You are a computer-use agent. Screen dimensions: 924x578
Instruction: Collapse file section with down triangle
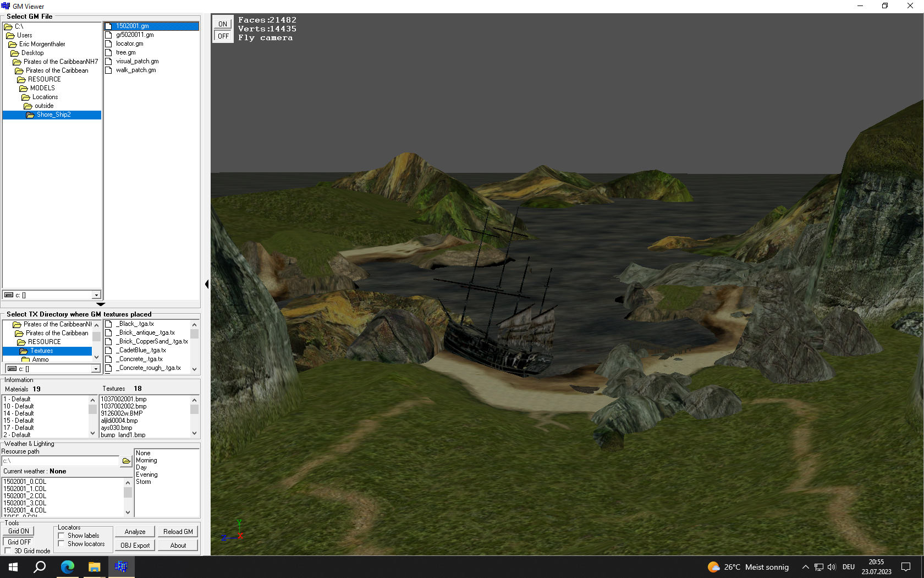pyautogui.click(x=101, y=304)
